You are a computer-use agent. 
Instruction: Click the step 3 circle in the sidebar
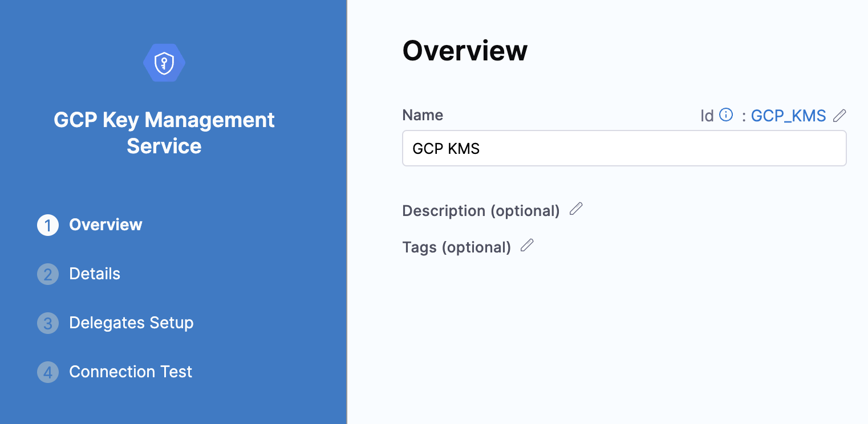click(47, 323)
